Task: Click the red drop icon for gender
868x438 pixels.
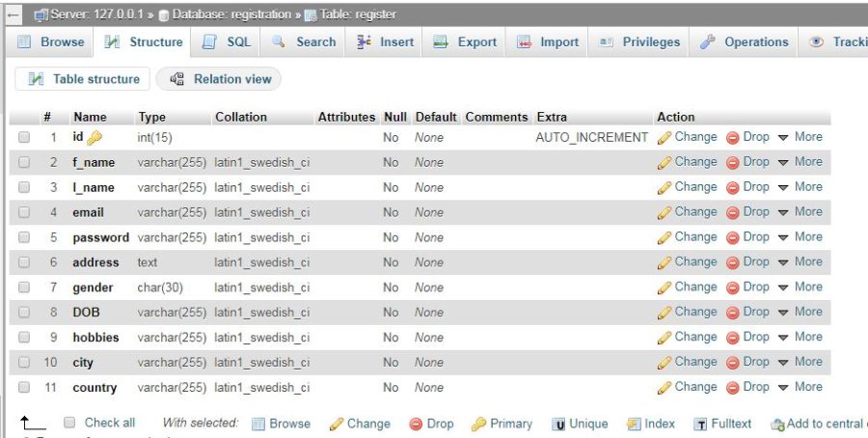Action: (x=733, y=287)
